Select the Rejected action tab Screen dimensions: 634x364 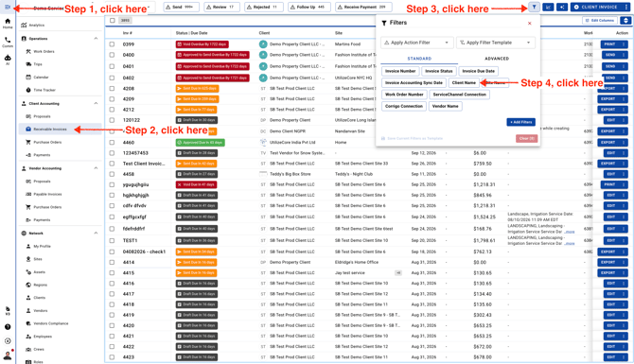(264, 7)
